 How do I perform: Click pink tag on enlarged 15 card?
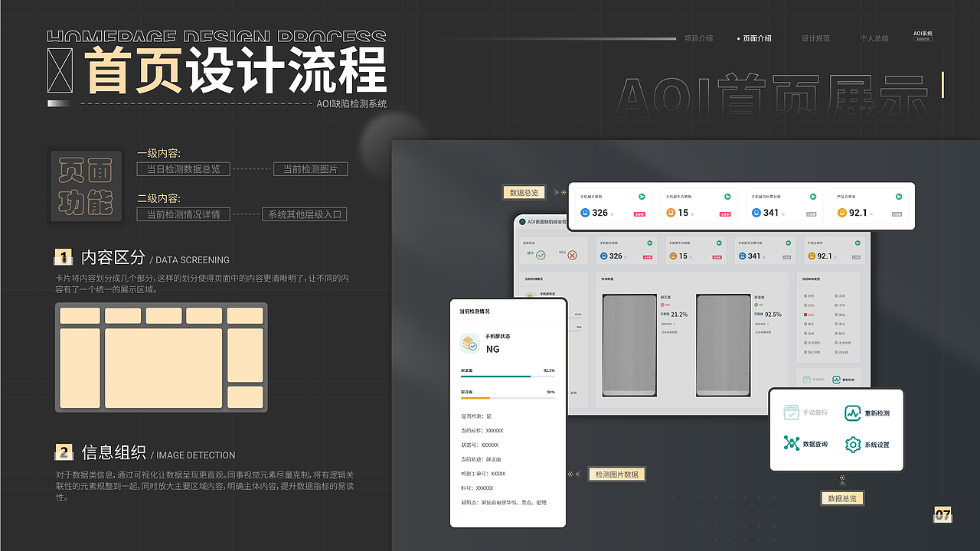point(725,214)
